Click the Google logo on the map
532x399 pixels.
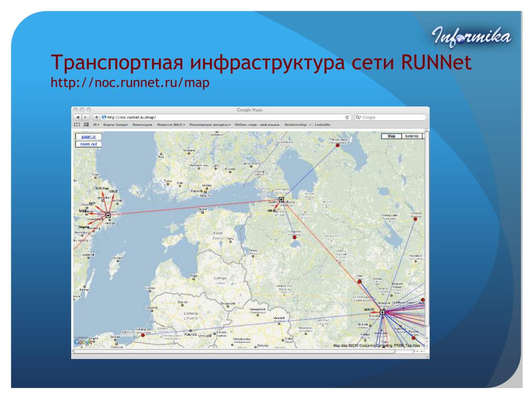tap(83, 342)
